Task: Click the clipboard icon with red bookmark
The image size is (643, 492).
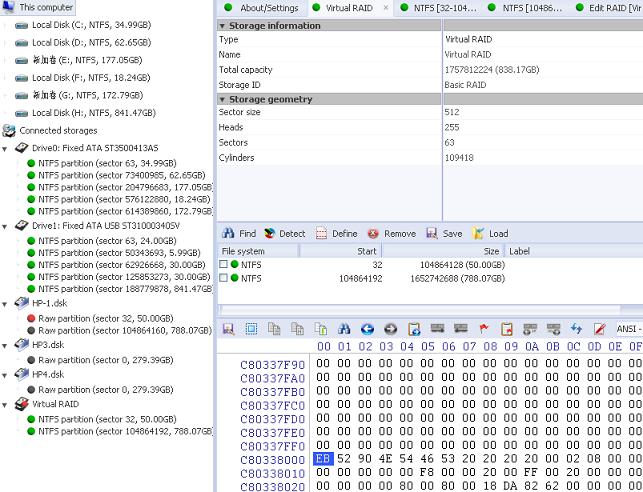Action: click(507, 328)
